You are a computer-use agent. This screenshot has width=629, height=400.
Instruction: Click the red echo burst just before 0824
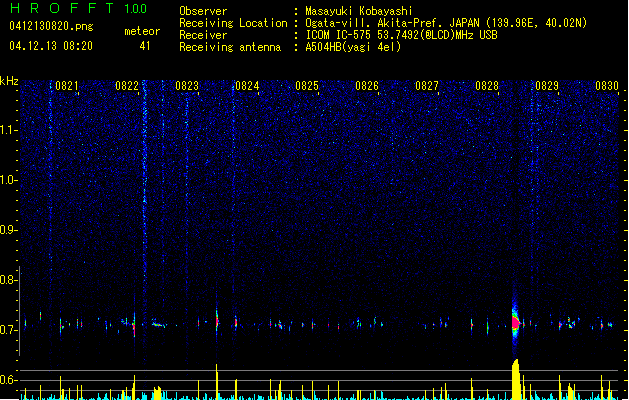point(217,320)
